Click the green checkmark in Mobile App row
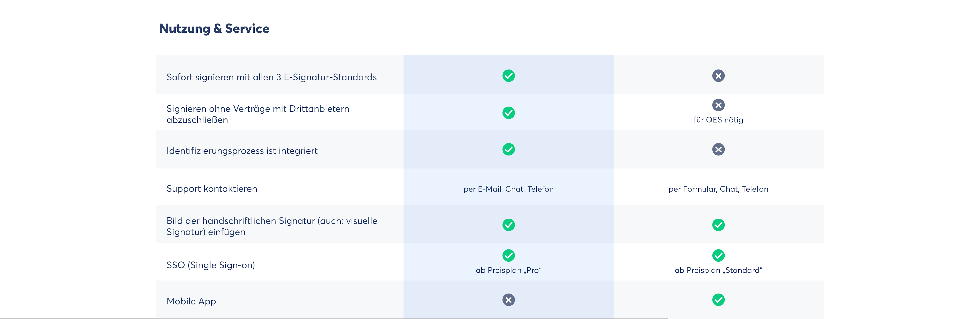 click(718, 300)
